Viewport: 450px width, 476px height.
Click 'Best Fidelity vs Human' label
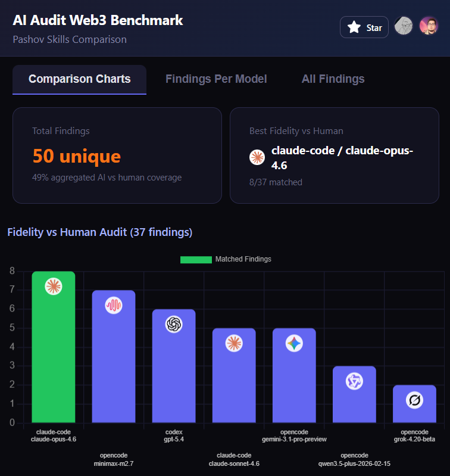pos(296,131)
